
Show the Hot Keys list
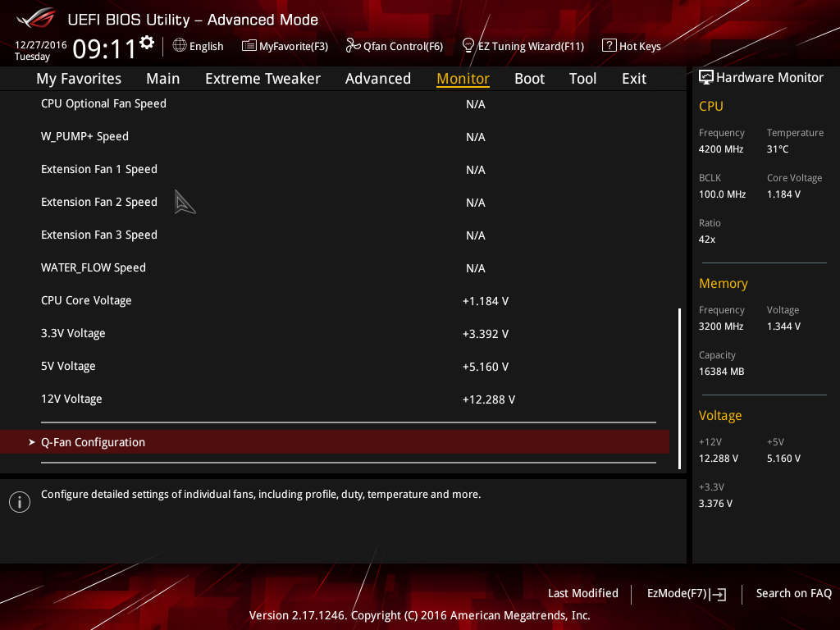(x=640, y=47)
